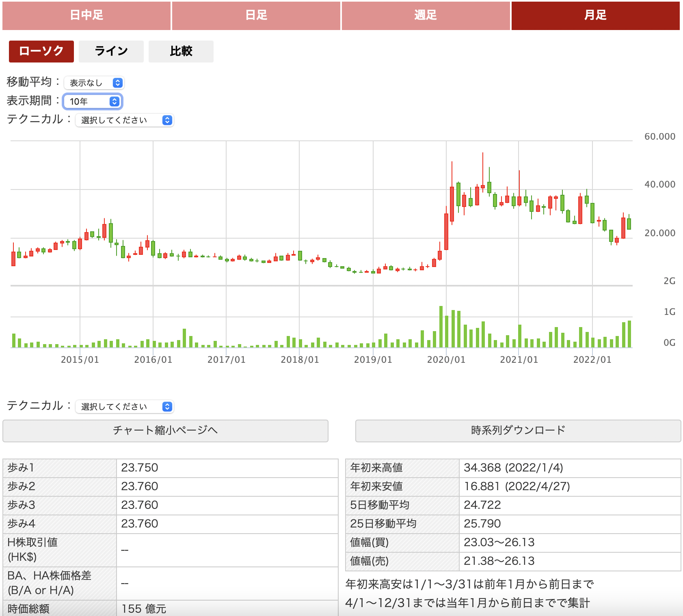Click the 2021/01 axis label

click(x=519, y=360)
